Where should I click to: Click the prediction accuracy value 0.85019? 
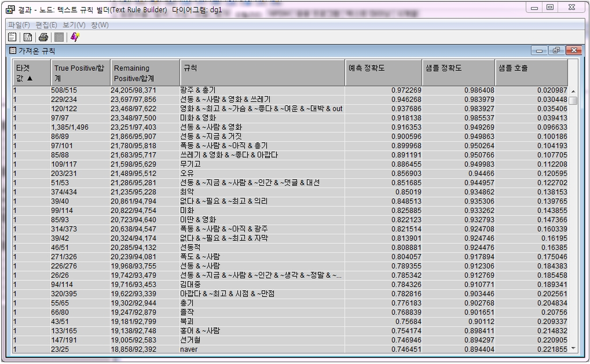pos(408,192)
